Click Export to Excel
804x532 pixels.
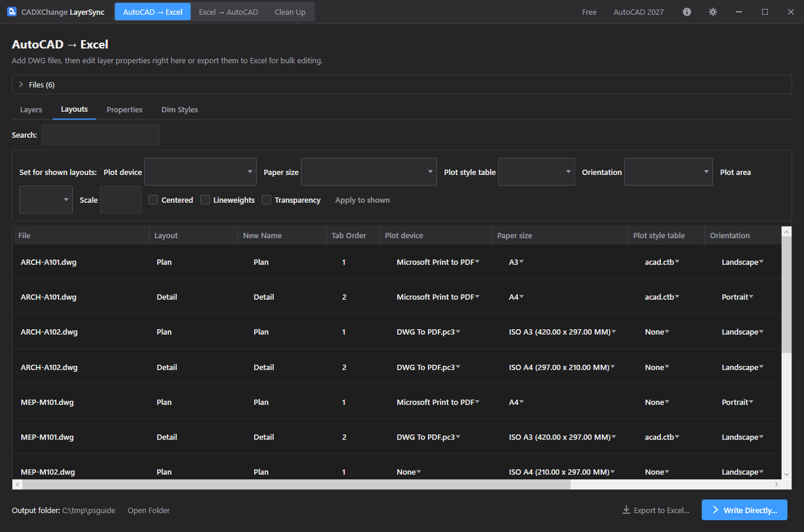click(656, 510)
